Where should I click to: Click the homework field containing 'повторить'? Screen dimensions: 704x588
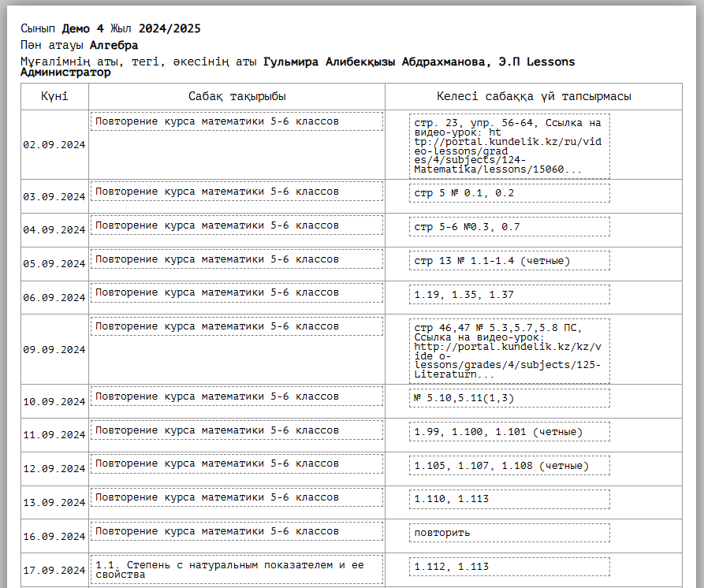point(509,533)
